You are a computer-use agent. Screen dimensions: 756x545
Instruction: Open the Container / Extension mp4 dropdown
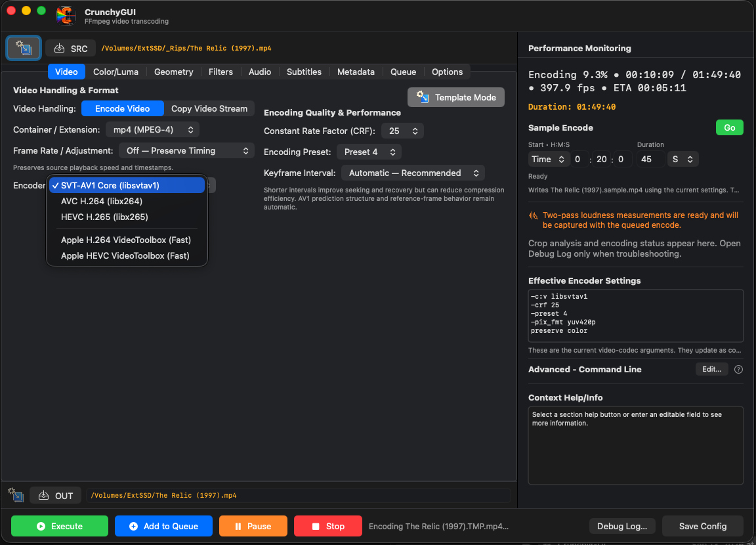tap(153, 130)
